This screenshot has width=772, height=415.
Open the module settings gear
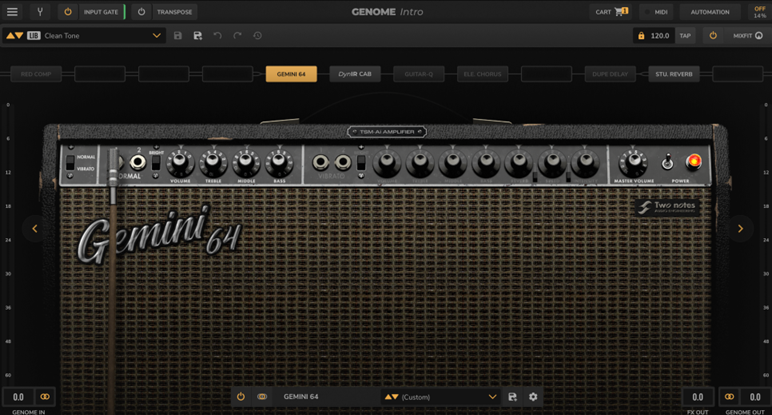[x=533, y=397]
